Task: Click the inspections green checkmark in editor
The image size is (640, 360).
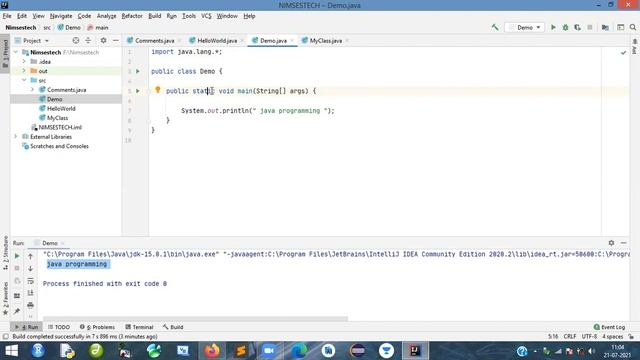Action: click(x=623, y=52)
